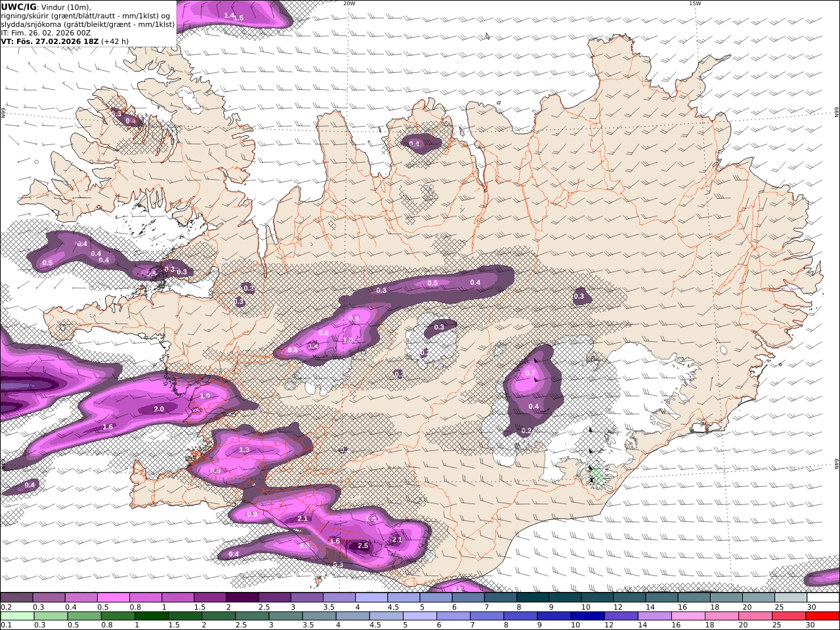Click the '1.5' value in the purple patch on the top edge

click(x=239, y=18)
